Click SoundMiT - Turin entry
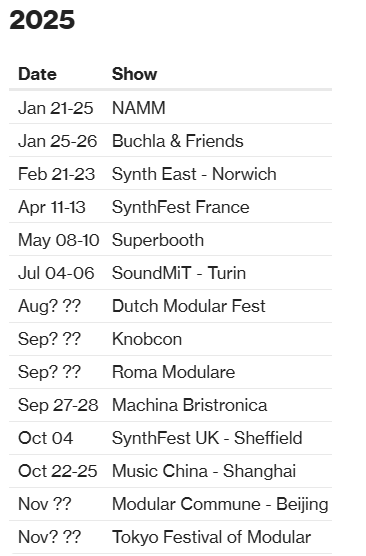366x556 pixels. pyautogui.click(x=179, y=273)
